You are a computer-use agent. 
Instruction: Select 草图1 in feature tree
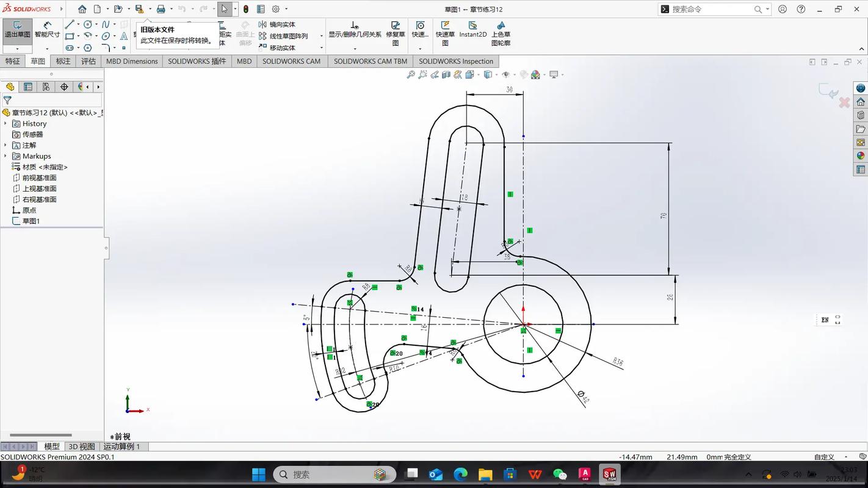click(26, 221)
